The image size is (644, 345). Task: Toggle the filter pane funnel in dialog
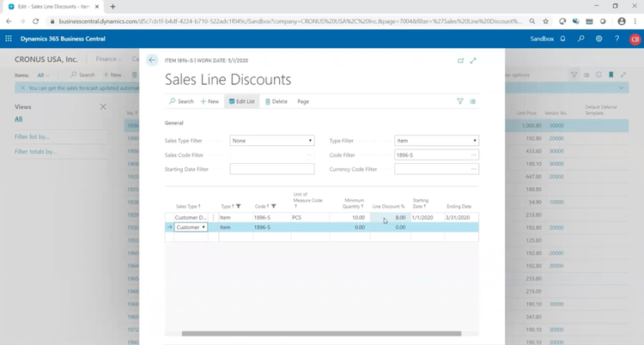(460, 101)
